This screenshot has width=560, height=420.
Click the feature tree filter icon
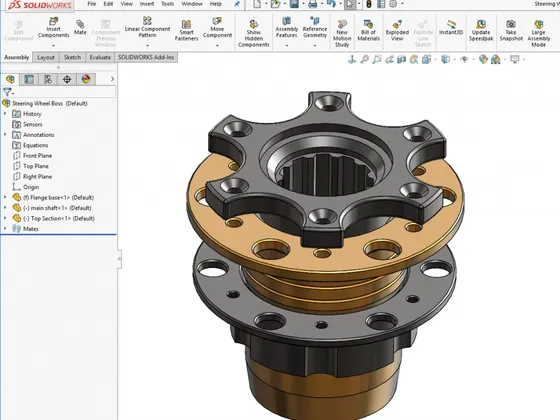coord(7,92)
